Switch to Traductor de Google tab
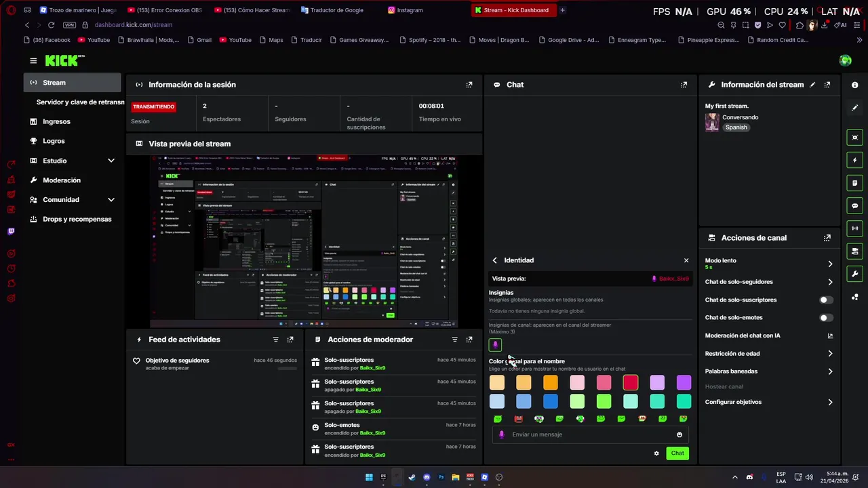This screenshot has width=868, height=488. [338, 10]
